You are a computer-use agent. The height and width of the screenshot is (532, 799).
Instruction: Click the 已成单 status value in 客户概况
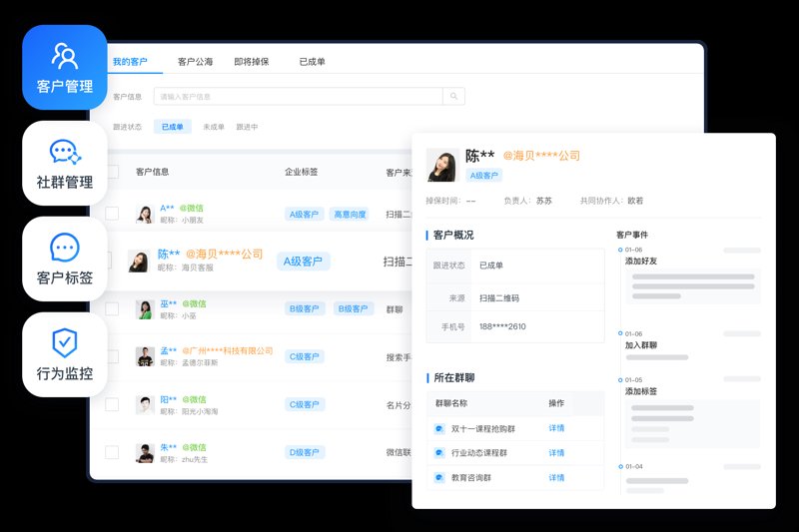tap(491, 266)
